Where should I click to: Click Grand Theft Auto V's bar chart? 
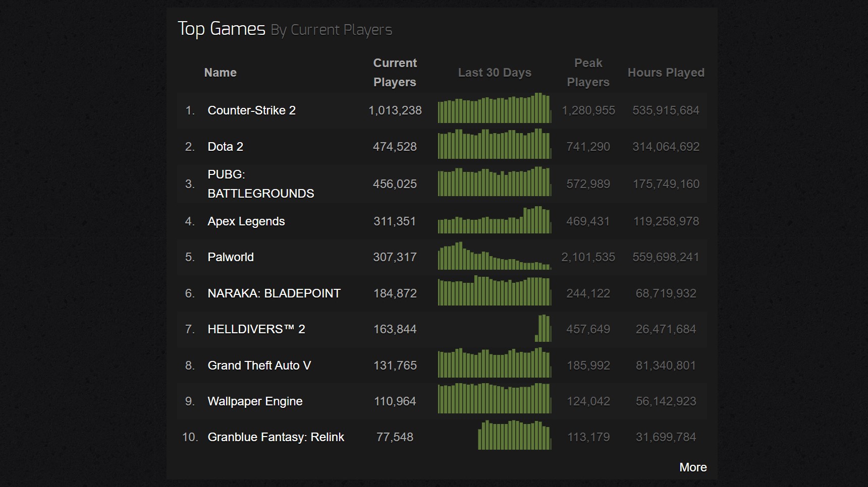495,363
